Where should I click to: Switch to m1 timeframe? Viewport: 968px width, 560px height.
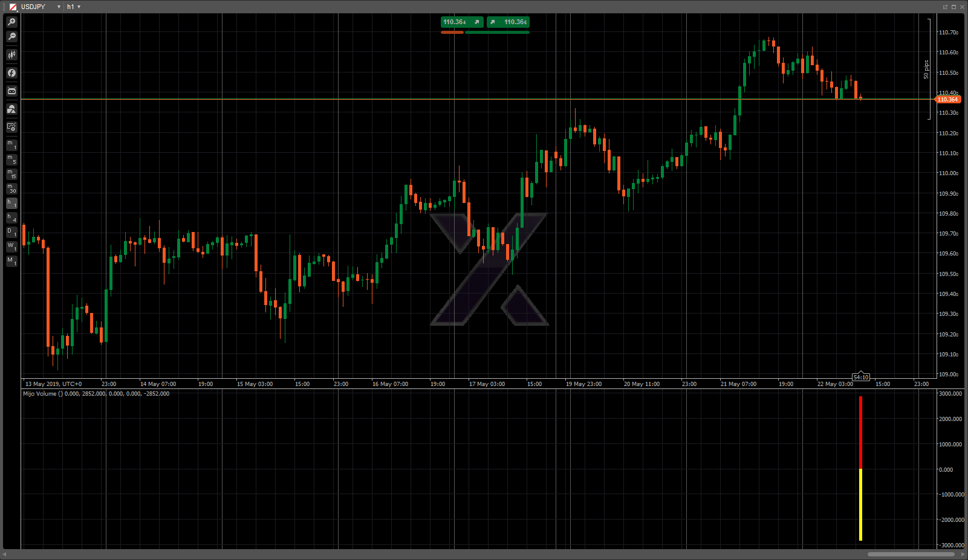point(11,145)
